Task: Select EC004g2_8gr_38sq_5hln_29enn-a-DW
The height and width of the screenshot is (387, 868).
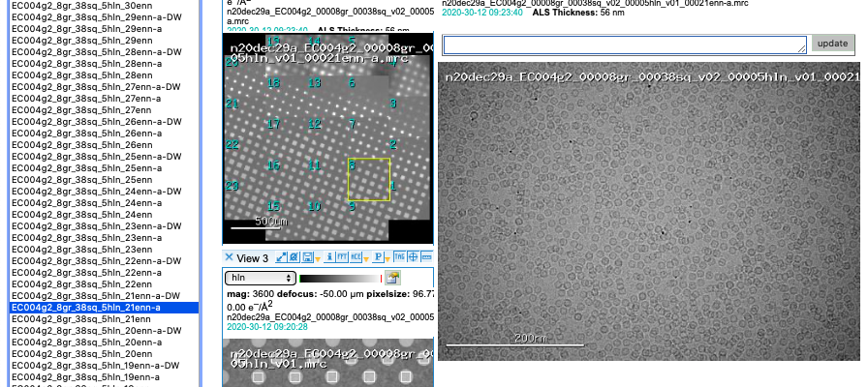Action: (x=104, y=17)
